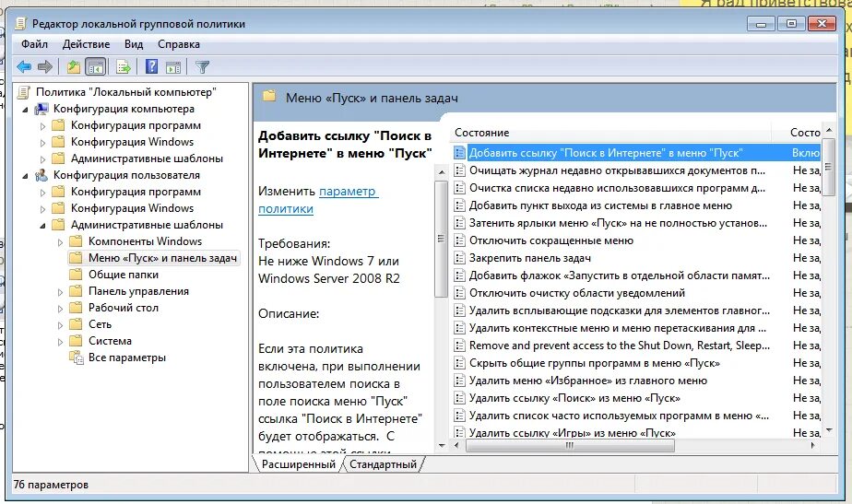This screenshot has height=504, width=852.
Task: Open the Файл menu
Action: click(x=34, y=44)
